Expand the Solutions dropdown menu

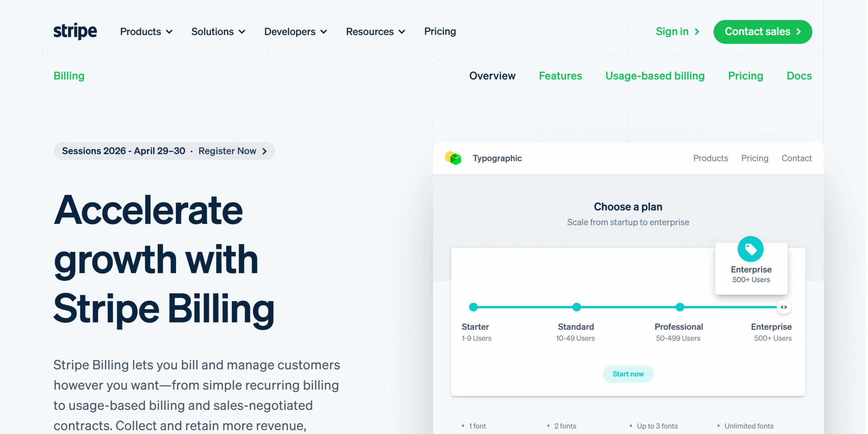218,32
